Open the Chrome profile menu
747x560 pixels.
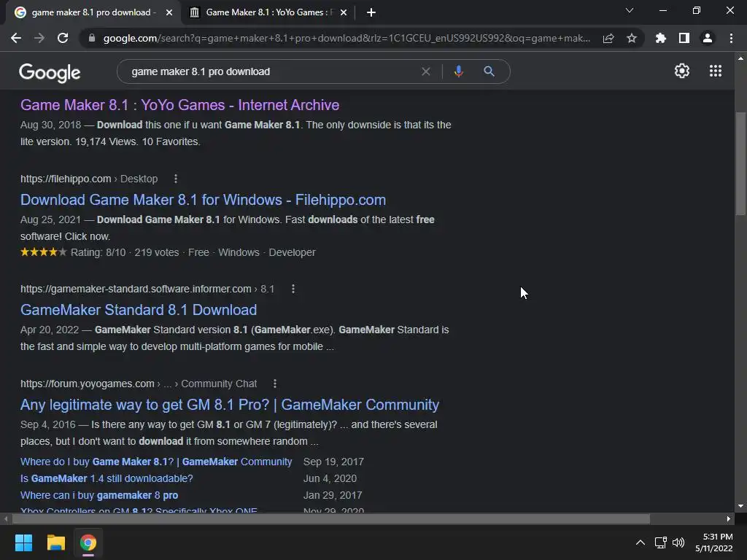coord(708,38)
